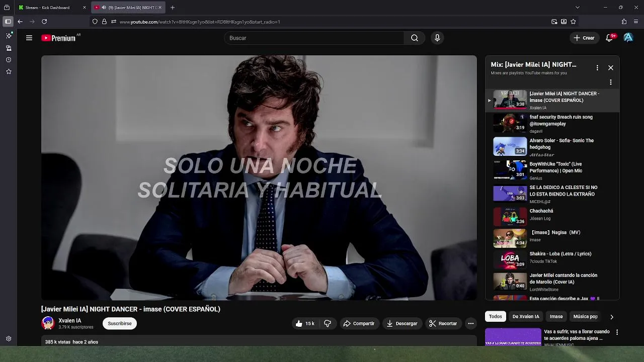Open AI chatbot sidebar sparkle icon

point(9,36)
